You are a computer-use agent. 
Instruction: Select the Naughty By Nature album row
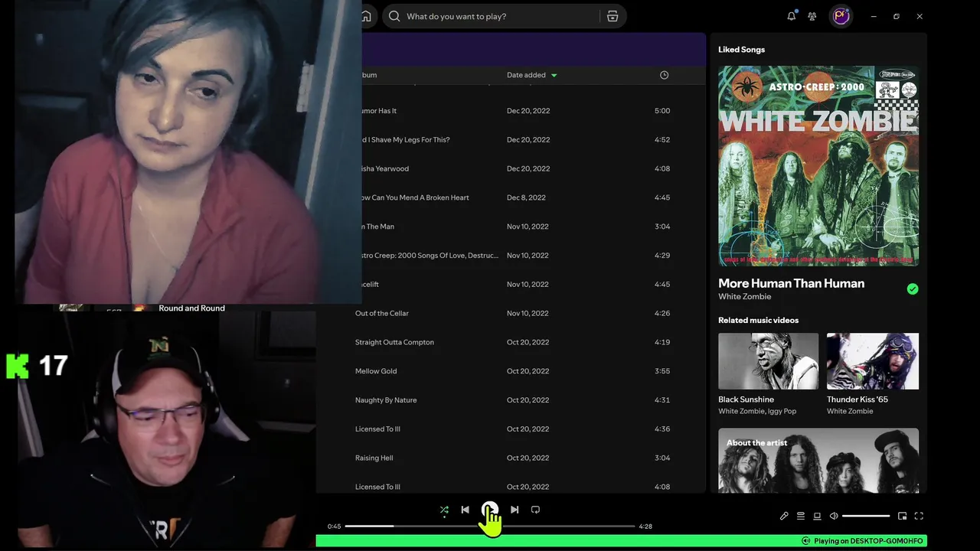(511, 400)
